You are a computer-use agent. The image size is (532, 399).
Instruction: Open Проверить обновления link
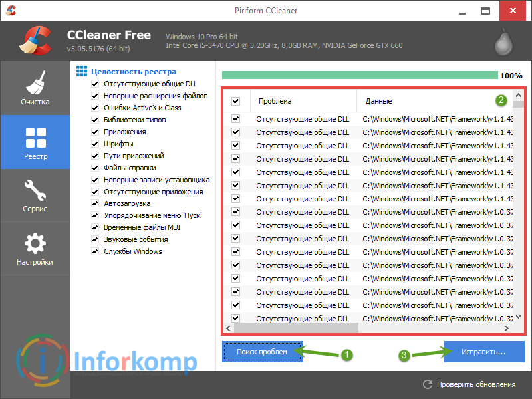[476, 384]
